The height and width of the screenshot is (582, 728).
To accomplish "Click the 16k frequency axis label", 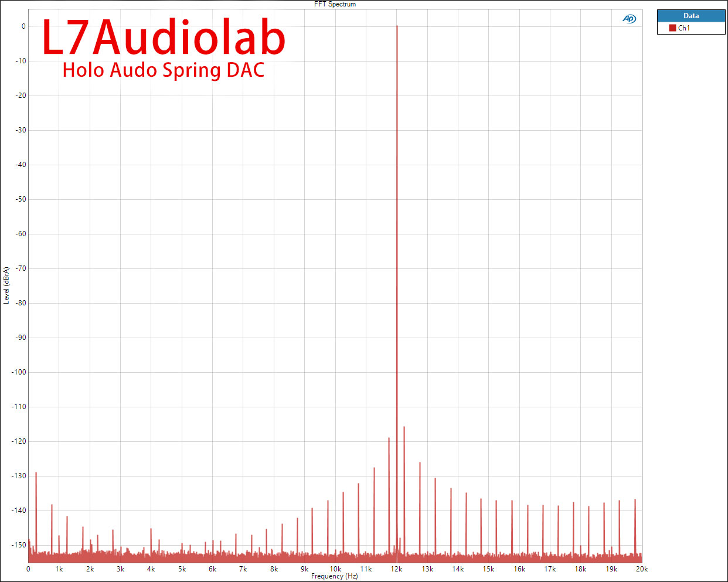I will [x=519, y=569].
